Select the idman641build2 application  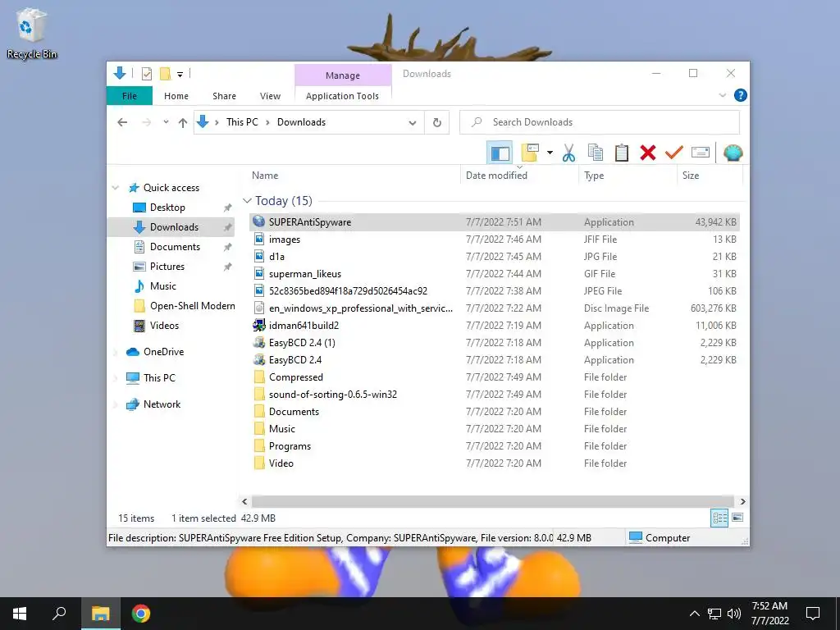click(494, 325)
